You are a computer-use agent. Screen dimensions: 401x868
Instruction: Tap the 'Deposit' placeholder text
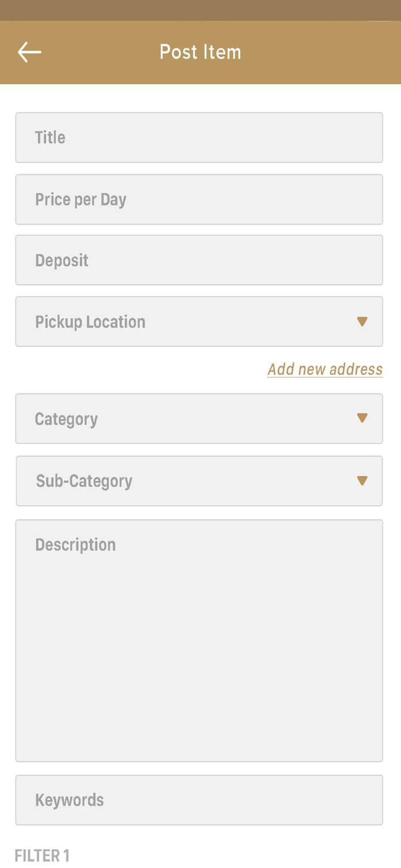click(62, 260)
